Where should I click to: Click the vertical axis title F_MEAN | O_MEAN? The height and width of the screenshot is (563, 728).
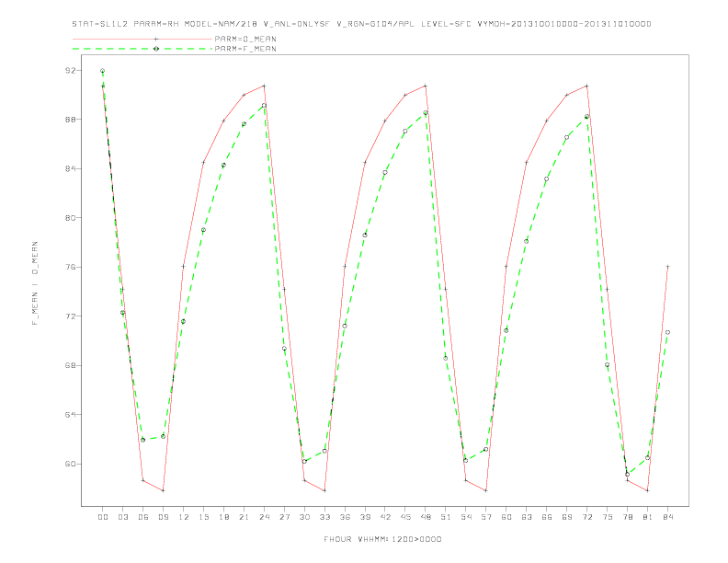[x=35, y=283]
